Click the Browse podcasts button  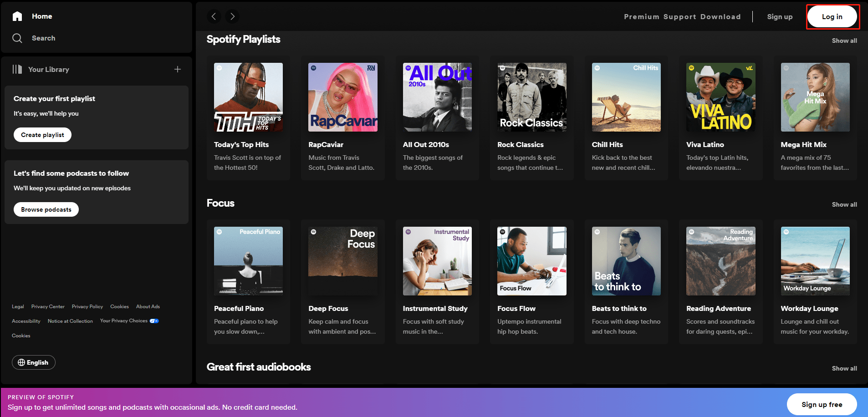(46, 209)
